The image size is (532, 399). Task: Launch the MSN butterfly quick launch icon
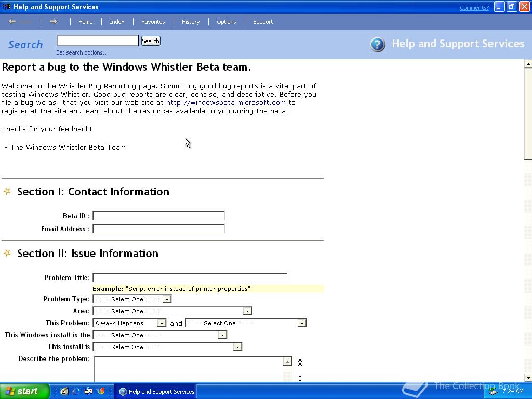tap(100, 392)
